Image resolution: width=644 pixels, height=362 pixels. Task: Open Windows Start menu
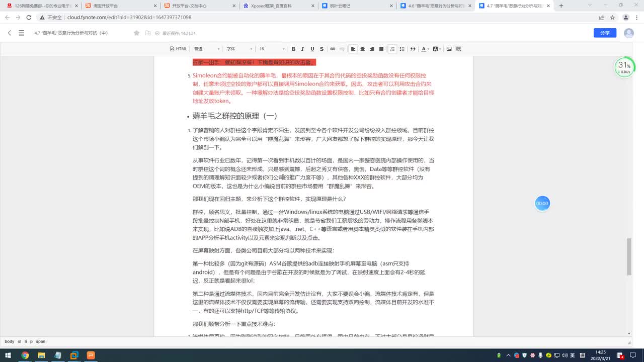point(7,355)
